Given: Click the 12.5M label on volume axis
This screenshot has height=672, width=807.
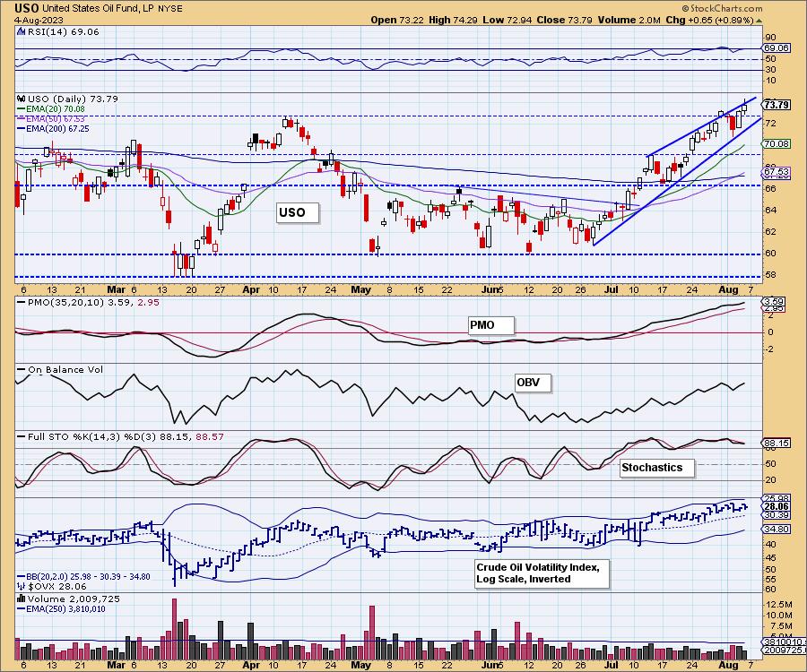Looking at the screenshot, I should pos(778,604).
